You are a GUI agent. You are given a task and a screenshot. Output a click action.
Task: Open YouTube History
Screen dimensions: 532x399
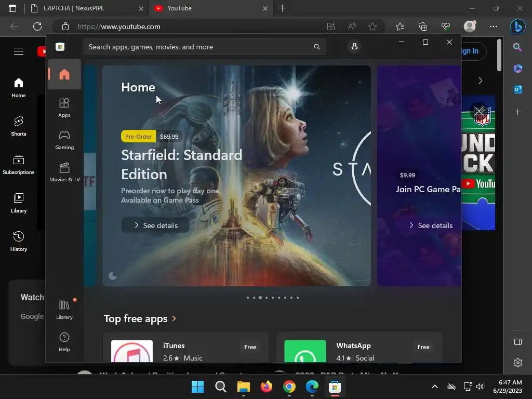(19, 241)
